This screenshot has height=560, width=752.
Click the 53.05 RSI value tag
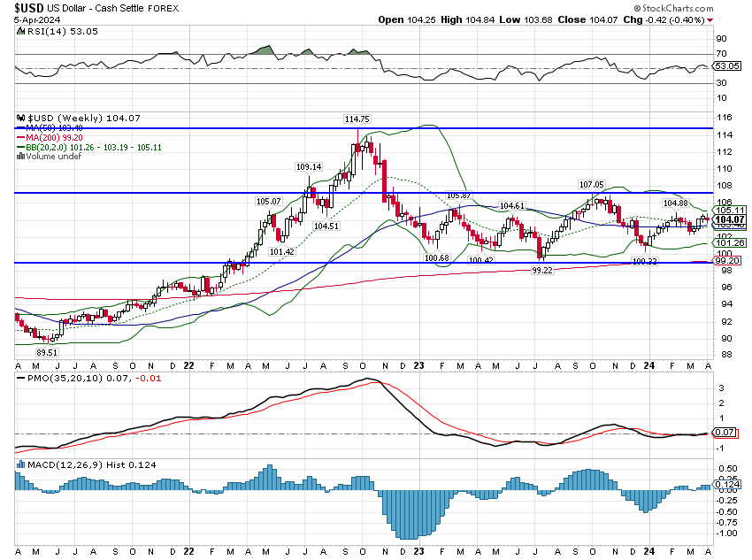(x=727, y=65)
